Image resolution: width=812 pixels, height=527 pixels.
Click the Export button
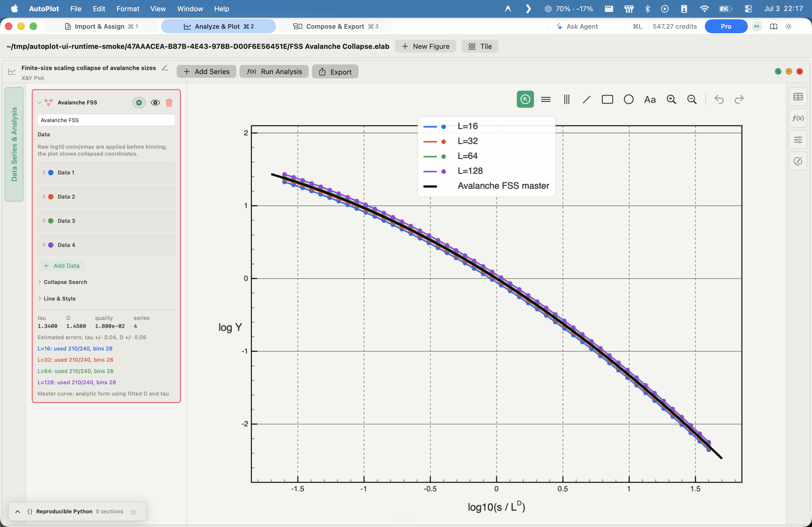[x=335, y=72]
